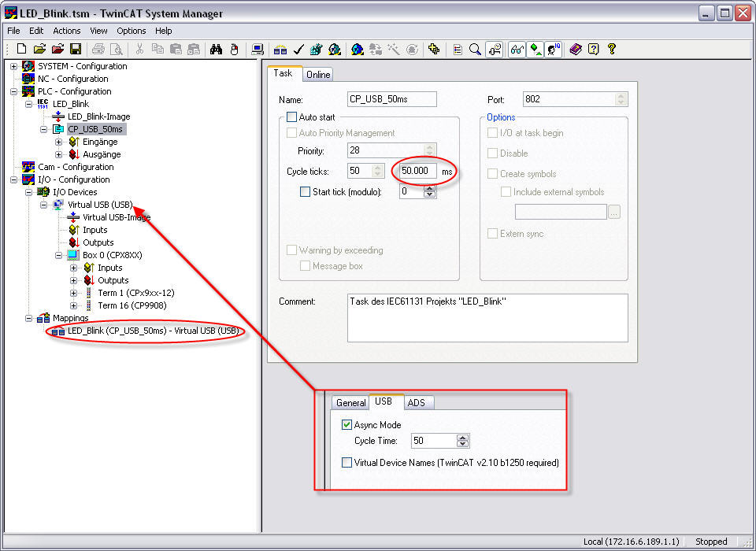Click the yellow plus Scan Boxes icon
Image resolution: width=756 pixels, height=551 pixels.
click(434, 49)
